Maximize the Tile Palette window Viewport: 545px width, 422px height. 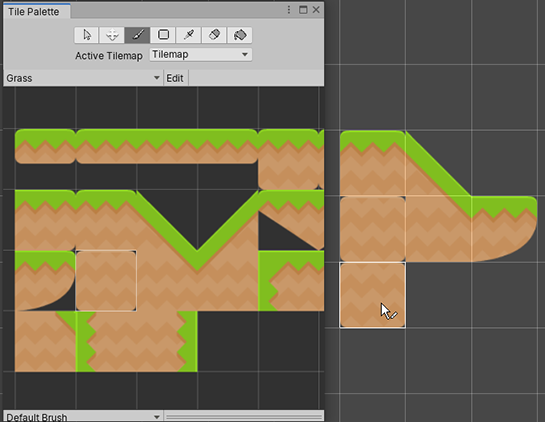[x=303, y=10]
